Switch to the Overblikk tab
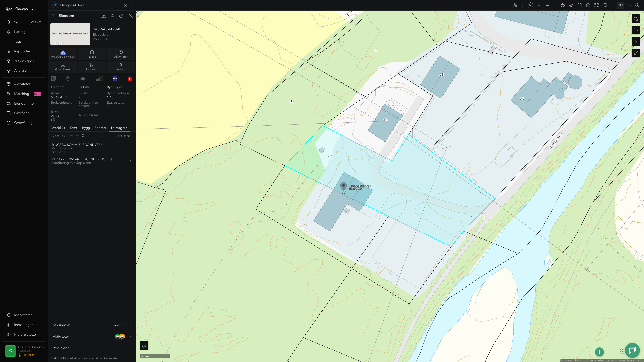The height and width of the screenshot is (362, 644). pos(58,128)
